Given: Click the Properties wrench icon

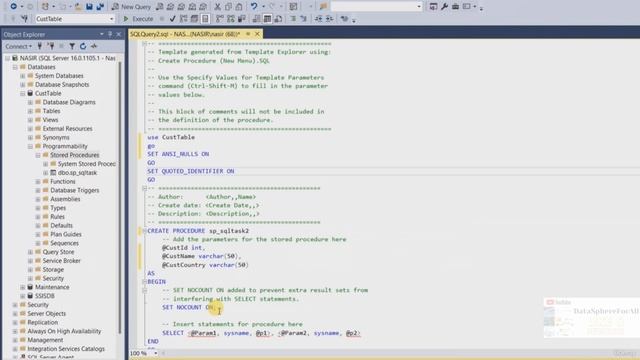Looking at the screenshot, I should click(x=444, y=7).
